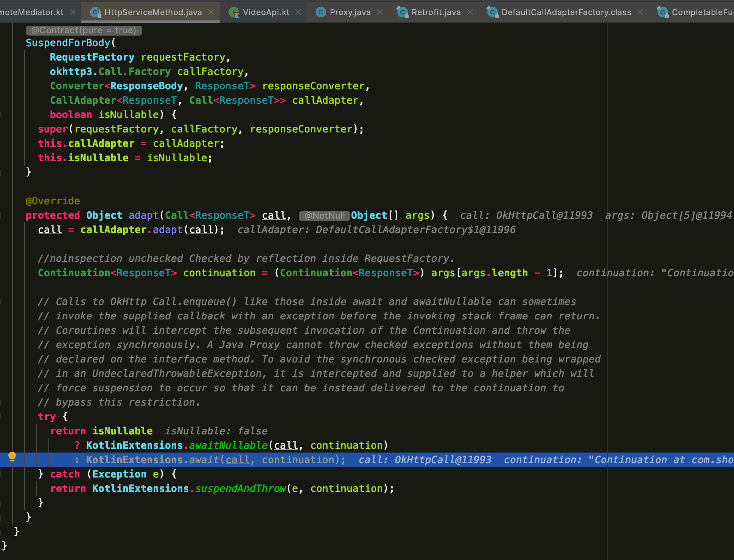
Task: Click the class icon on HttpServiceMethod.java tab
Action: pyautogui.click(x=96, y=12)
